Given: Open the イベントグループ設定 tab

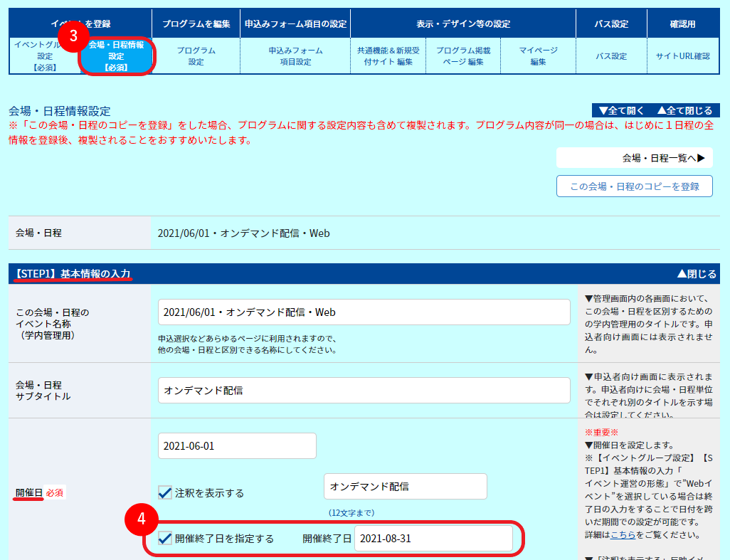Looking at the screenshot, I should coord(45,56).
